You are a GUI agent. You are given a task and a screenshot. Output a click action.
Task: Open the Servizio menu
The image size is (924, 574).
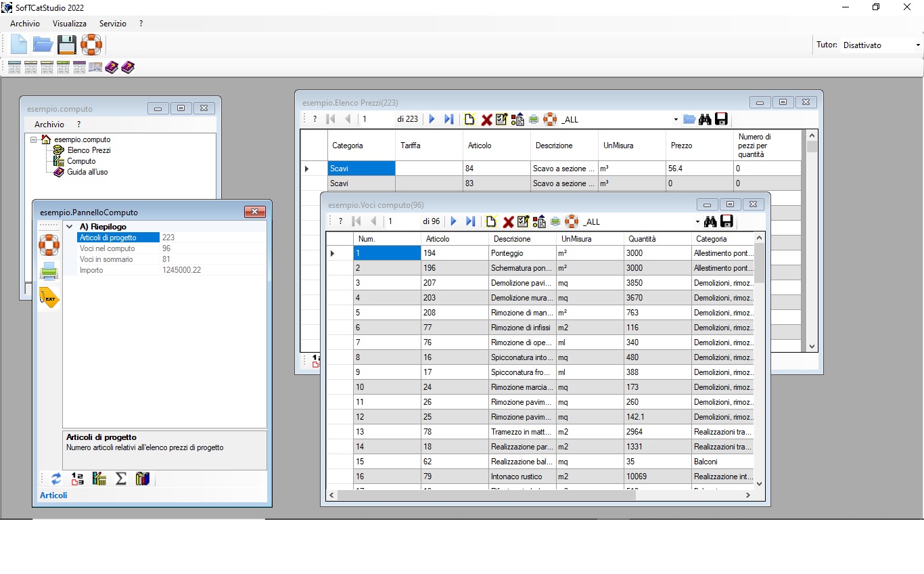113,24
